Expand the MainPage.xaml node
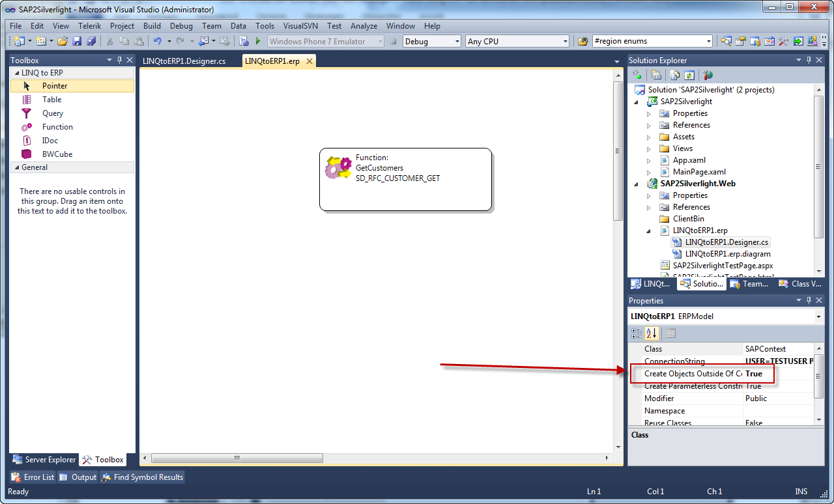834x504 pixels. [648, 172]
